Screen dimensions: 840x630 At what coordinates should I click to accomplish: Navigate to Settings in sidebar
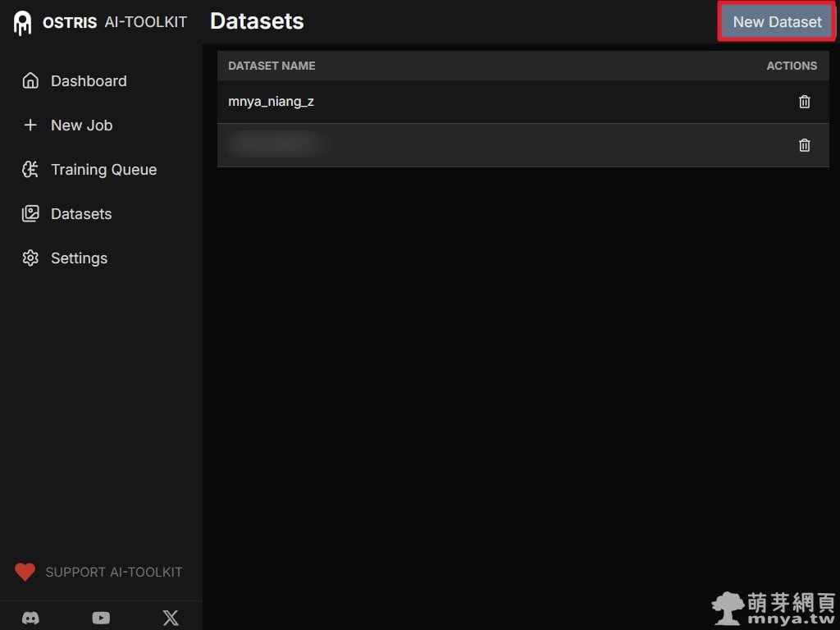[79, 258]
